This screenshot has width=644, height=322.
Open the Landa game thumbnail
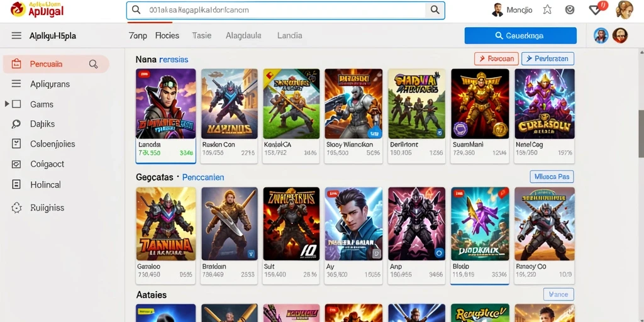166,104
